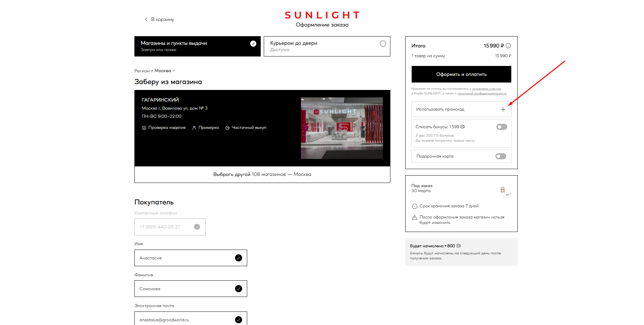
Task: Go back via the В корзину link
Action: click(x=159, y=19)
